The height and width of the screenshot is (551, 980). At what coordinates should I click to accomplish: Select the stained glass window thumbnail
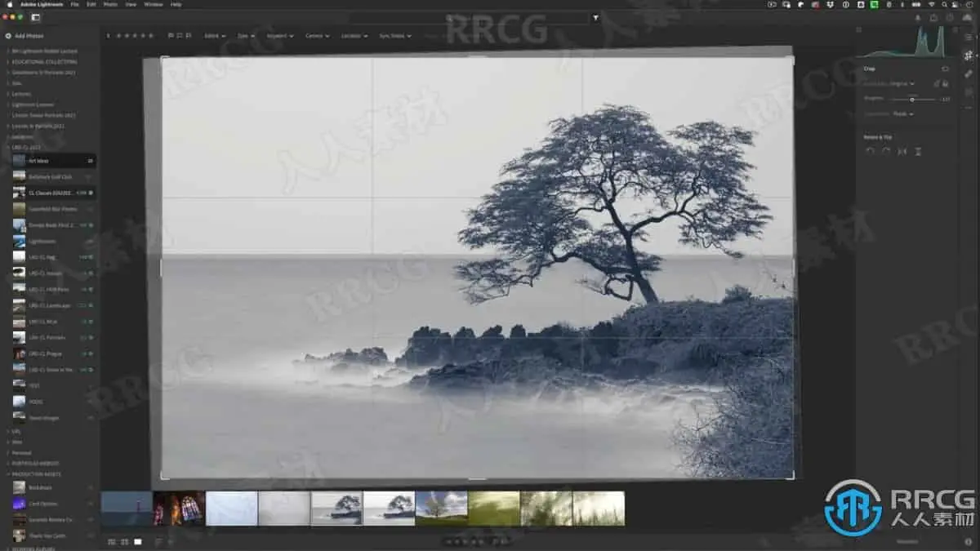tap(180, 508)
